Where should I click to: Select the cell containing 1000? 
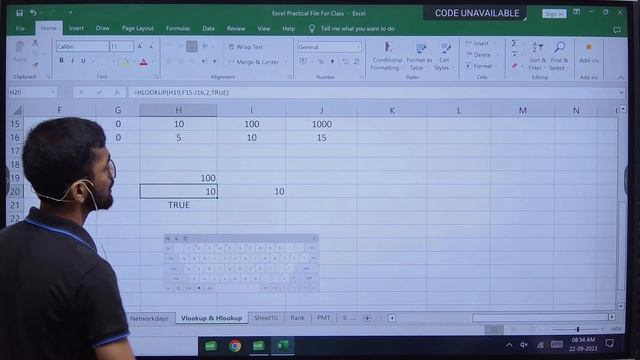click(x=322, y=124)
